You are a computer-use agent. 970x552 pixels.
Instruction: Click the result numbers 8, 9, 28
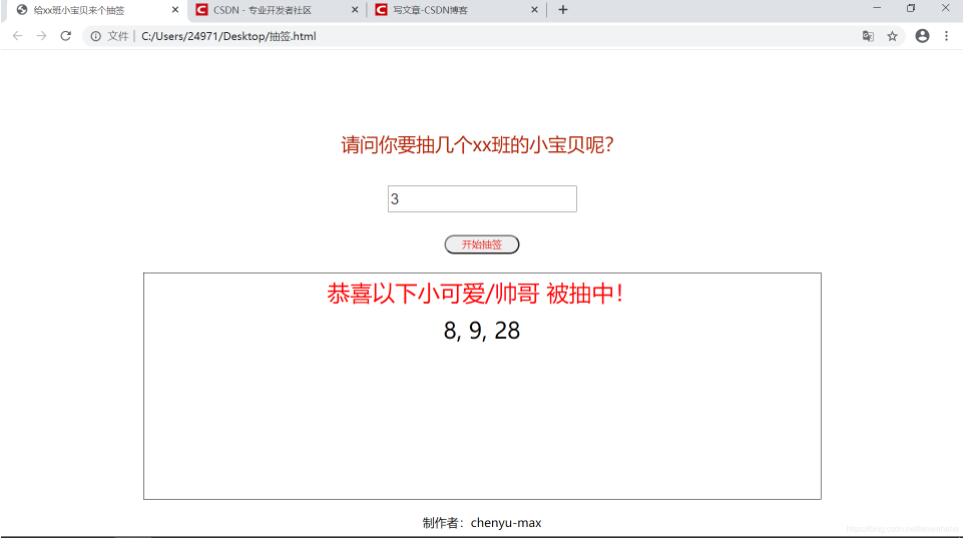tap(482, 330)
